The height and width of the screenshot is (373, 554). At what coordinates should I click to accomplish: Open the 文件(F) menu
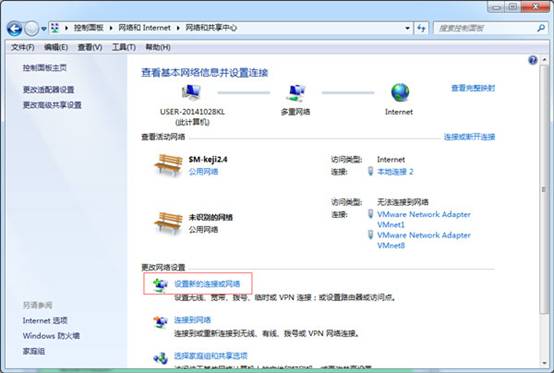pyautogui.click(x=23, y=47)
